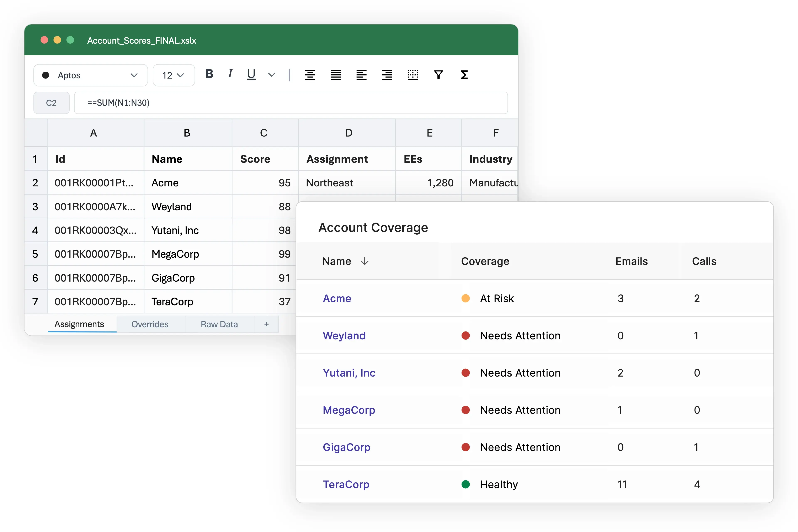This screenshot has height=532, width=798.
Task: Select the score cell showing 37
Action: 264,301
